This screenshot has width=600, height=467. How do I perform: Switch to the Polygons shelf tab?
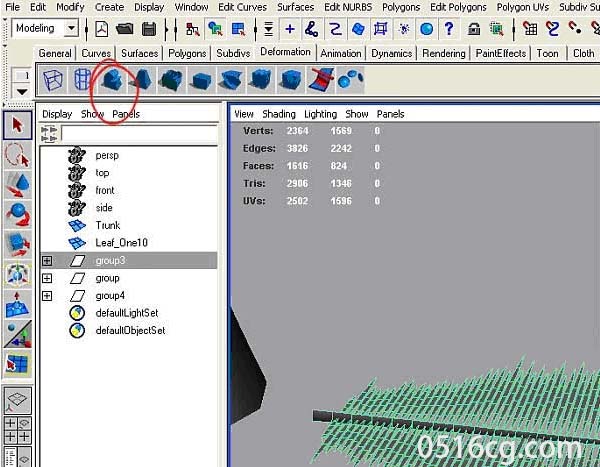click(x=187, y=53)
